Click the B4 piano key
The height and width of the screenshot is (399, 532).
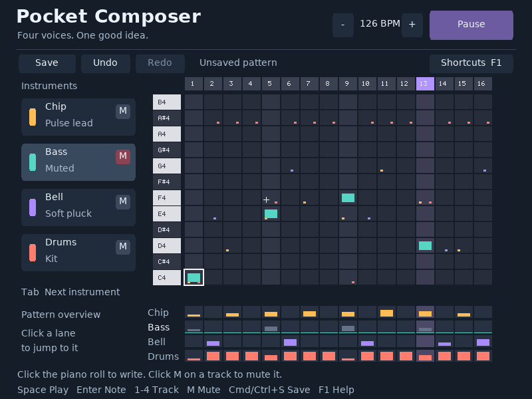click(x=167, y=102)
